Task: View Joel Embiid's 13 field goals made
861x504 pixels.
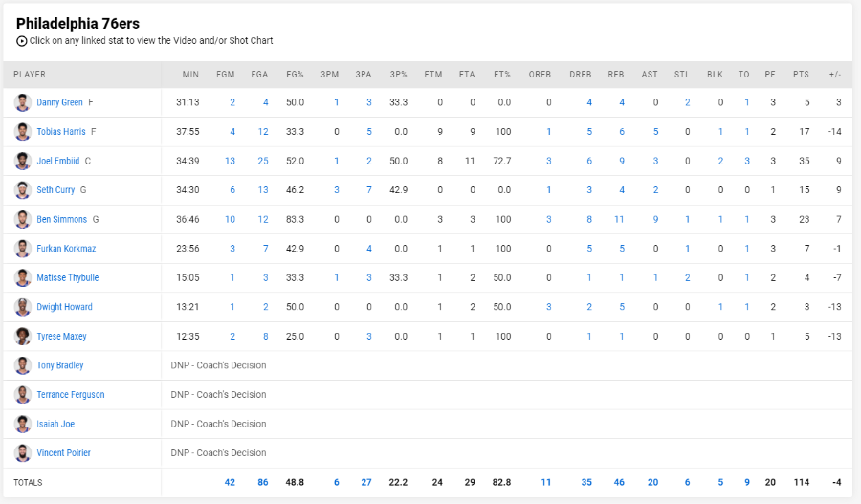Action: point(230,161)
